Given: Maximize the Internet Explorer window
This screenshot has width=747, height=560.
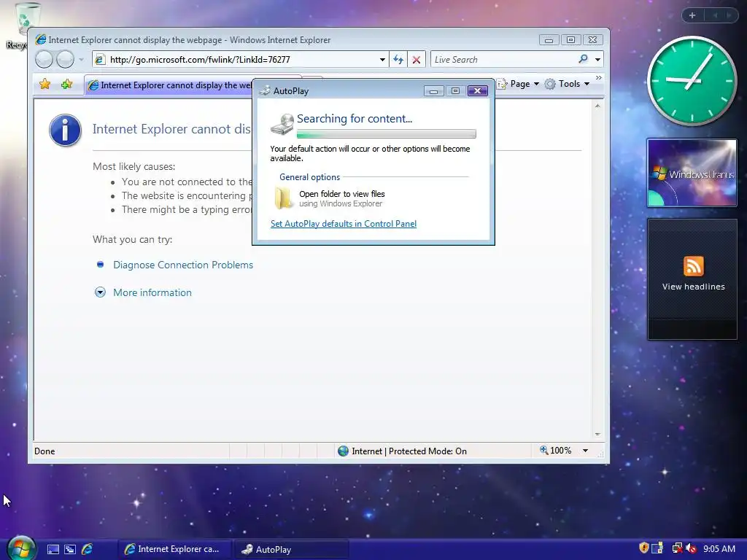Looking at the screenshot, I should [x=570, y=40].
